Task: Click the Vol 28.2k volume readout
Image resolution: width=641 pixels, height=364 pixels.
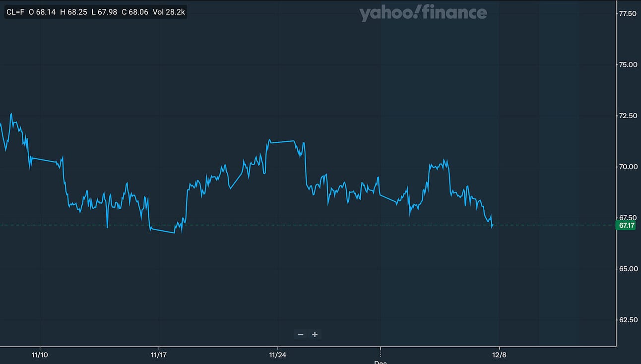Action: click(169, 12)
